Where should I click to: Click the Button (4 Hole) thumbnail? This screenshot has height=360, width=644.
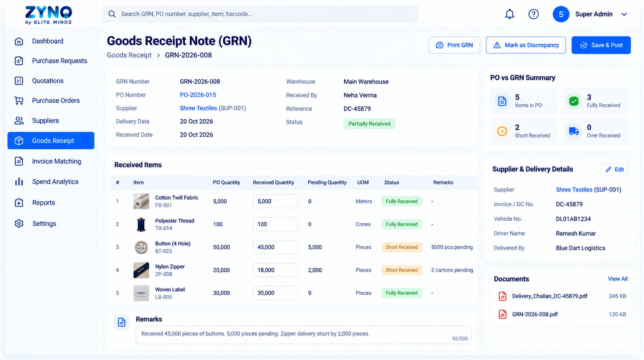point(141,247)
